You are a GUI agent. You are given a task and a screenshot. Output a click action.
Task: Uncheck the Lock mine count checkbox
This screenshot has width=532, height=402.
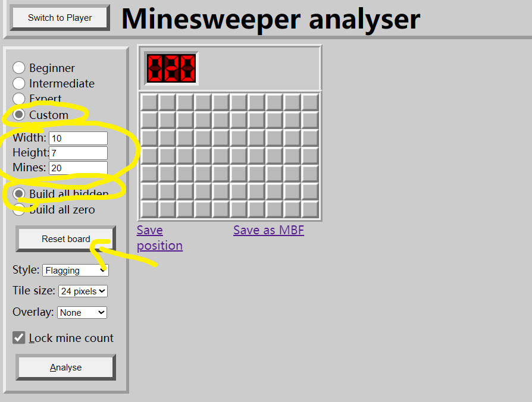click(19, 338)
